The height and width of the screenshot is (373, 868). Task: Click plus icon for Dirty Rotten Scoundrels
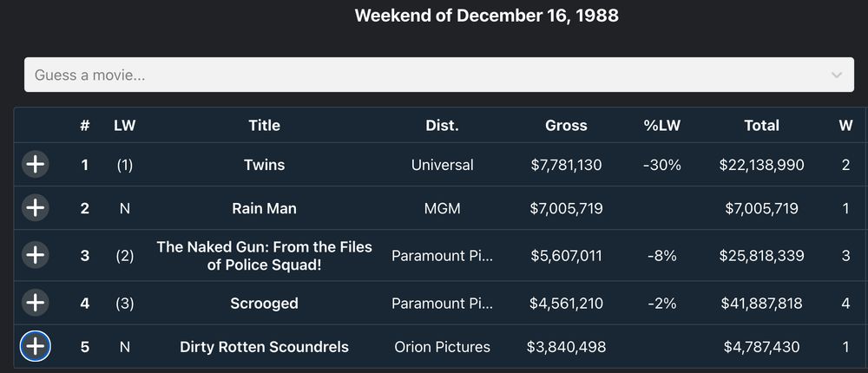click(35, 347)
